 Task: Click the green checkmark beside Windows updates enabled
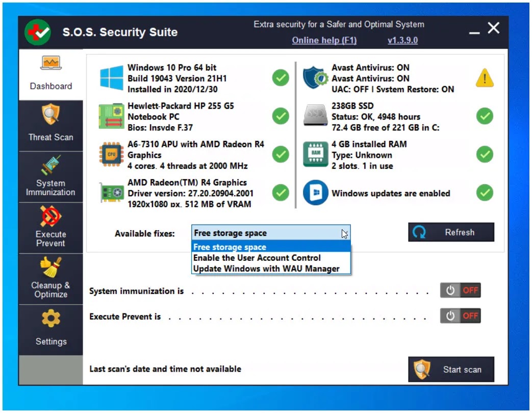[485, 192]
